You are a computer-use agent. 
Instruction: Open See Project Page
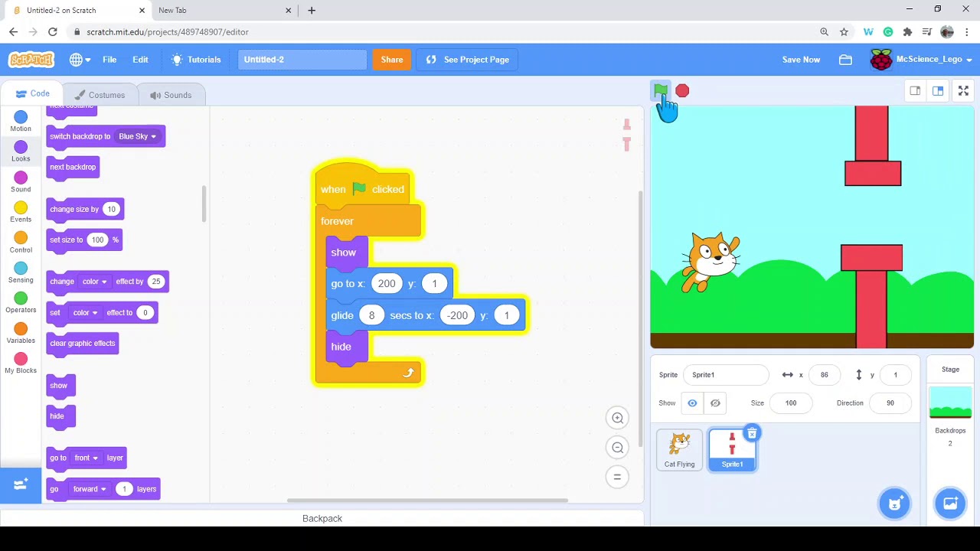tap(467, 59)
